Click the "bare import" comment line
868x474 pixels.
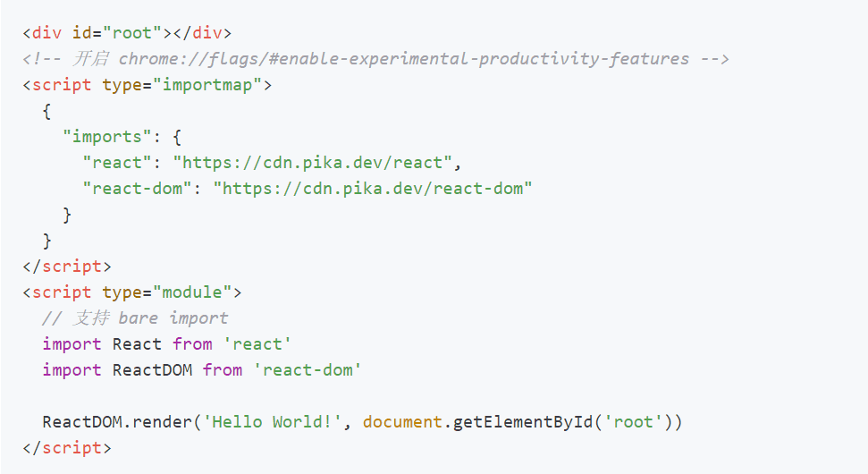tap(135, 318)
